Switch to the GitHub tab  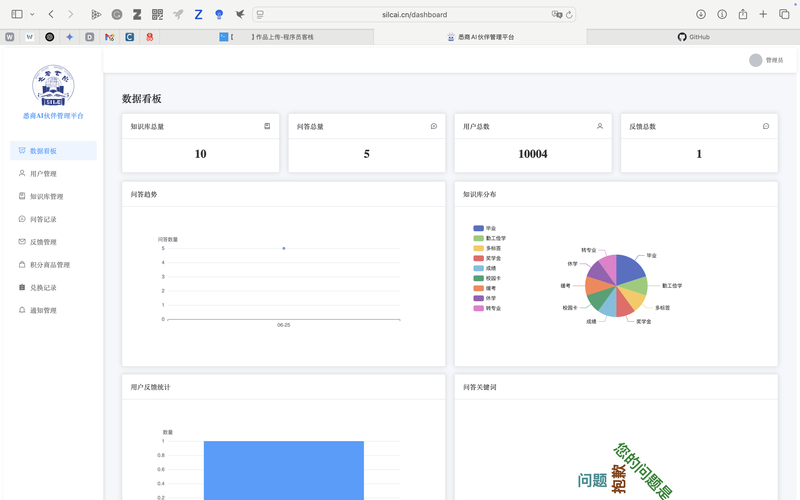[x=693, y=37]
